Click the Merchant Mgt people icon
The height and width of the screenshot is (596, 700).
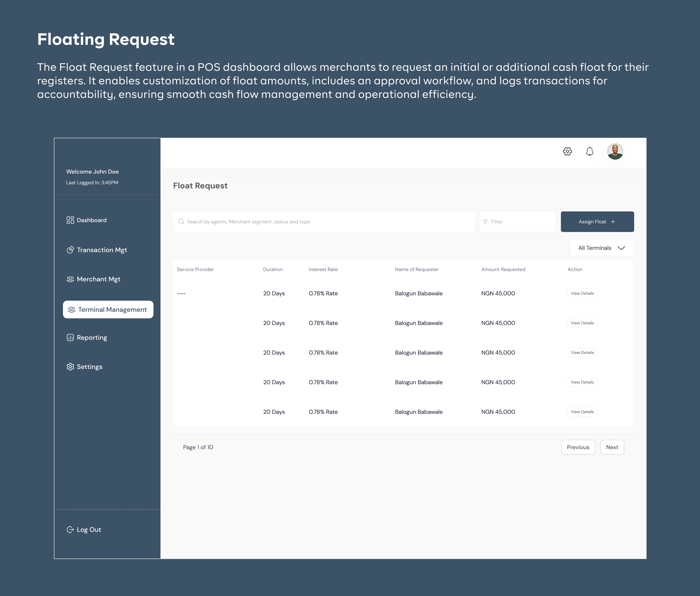tap(70, 279)
